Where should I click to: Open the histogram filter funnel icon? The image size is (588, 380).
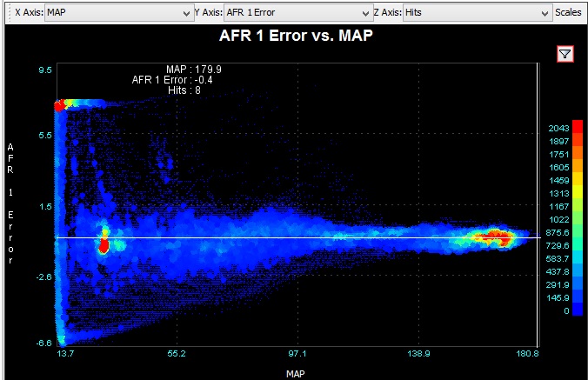565,55
